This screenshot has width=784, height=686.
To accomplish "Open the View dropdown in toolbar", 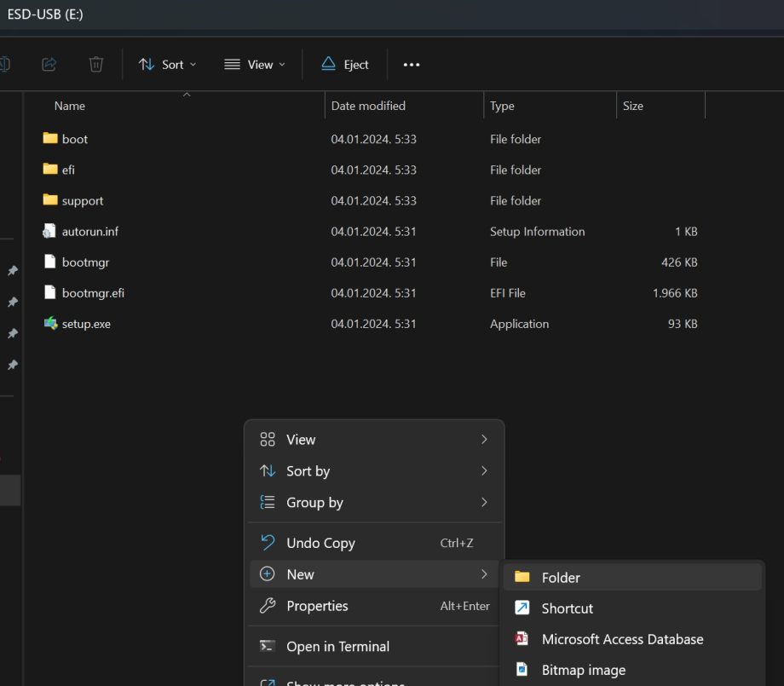I will coord(254,64).
